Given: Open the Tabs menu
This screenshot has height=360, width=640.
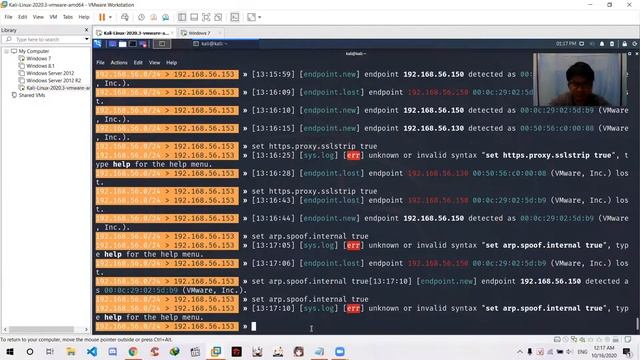Looking at the screenshot, I should click(68, 17).
